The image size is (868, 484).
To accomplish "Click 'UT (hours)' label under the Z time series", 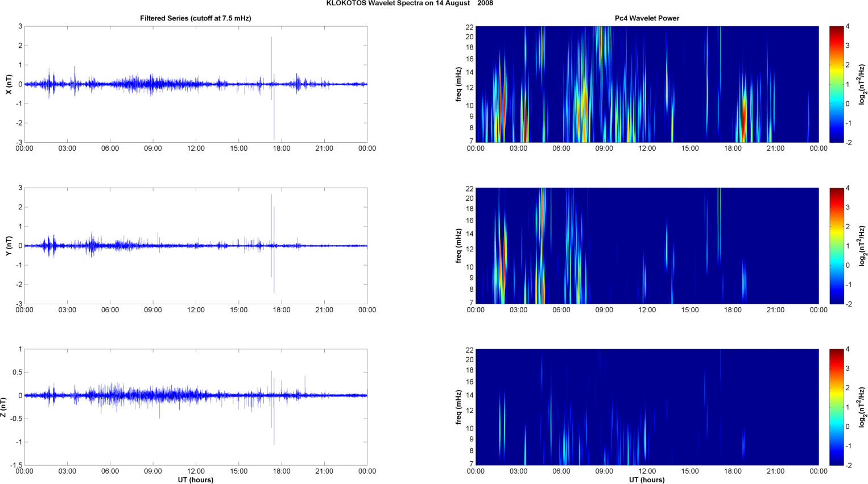I will [x=196, y=480].
